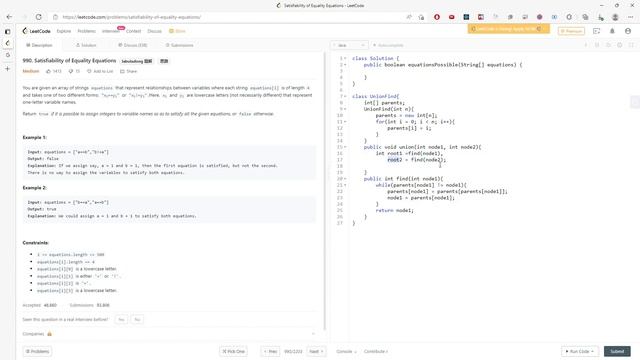The height and width of the screenshot is (360, 640).
Task: Toggle editor fullscreen icon
Action: tap(631, 45)
